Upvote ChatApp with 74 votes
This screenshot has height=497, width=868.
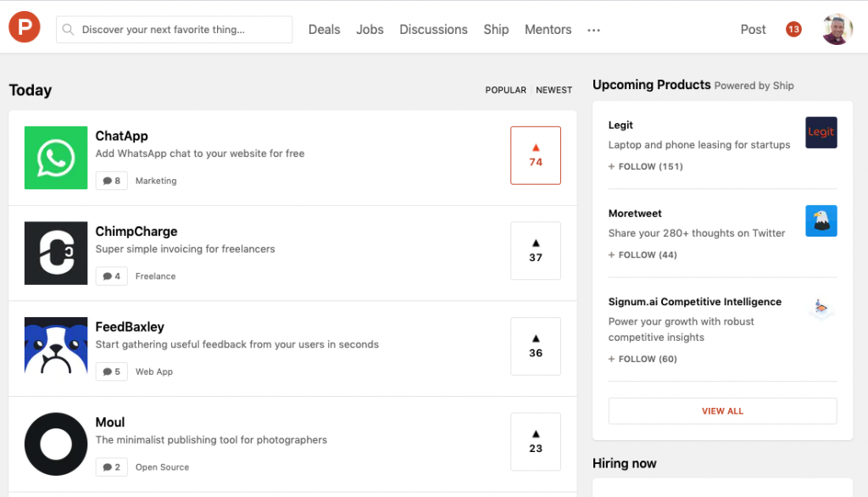(x=536, y=155)
